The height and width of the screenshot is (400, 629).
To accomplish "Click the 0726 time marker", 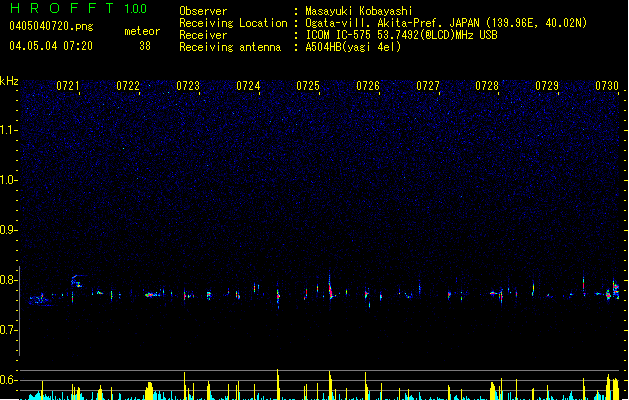I will pos(368,86).
